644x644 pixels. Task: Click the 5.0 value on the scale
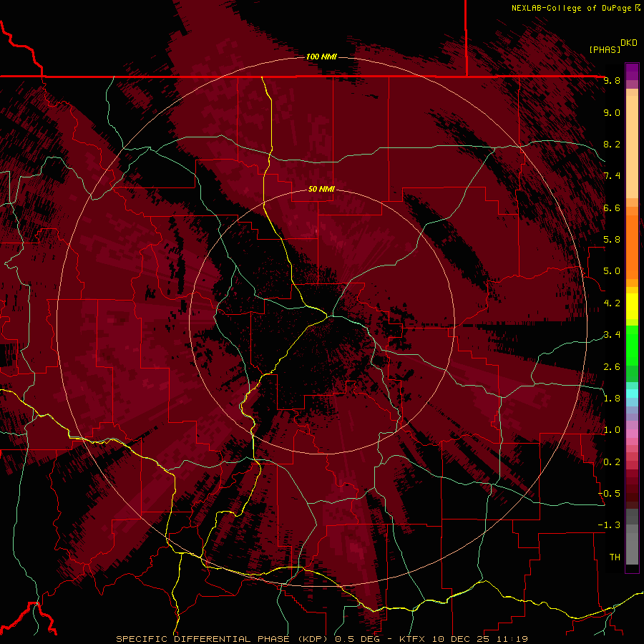tap(612, 271)
